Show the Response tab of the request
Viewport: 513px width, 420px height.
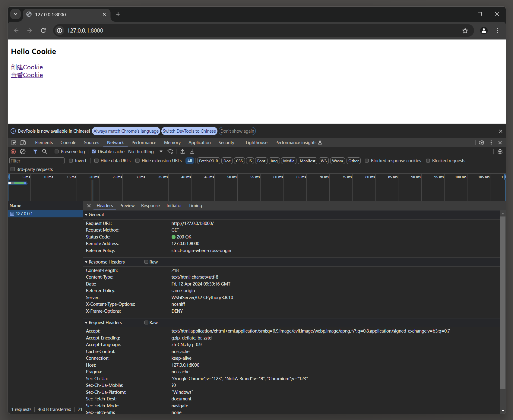150,206
